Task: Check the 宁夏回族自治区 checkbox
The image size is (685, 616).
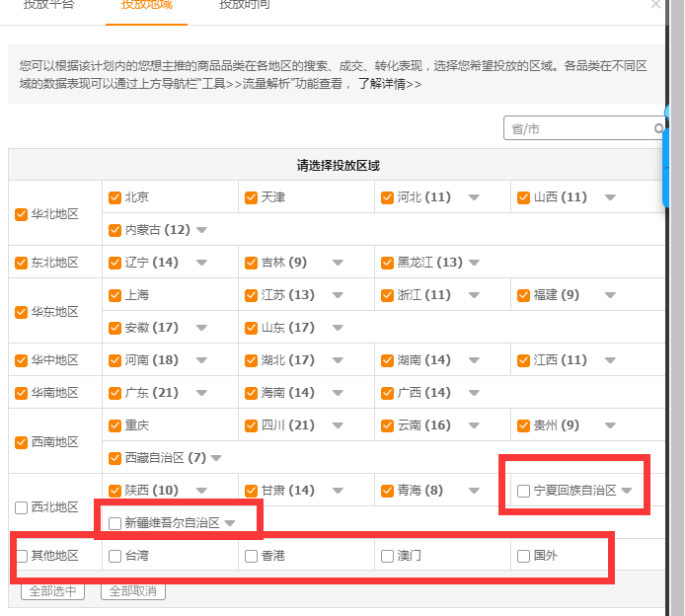Action: 523,491
